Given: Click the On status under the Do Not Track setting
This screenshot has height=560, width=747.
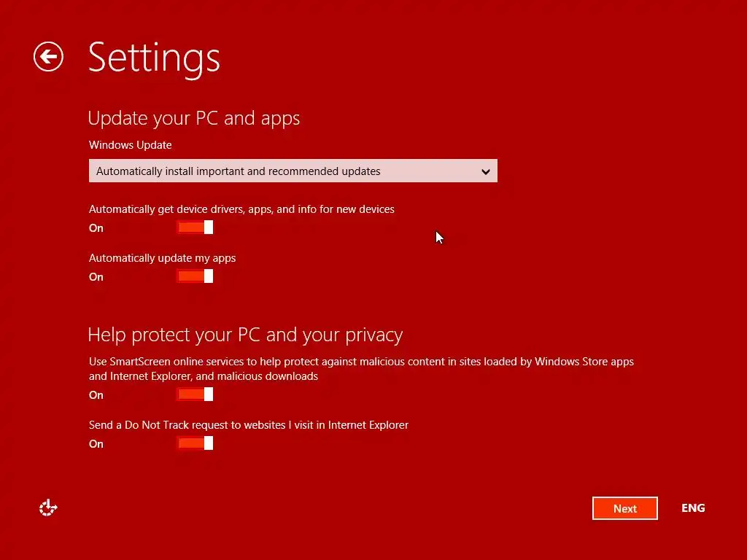Looking at the screenshot, I should [96, 444].
